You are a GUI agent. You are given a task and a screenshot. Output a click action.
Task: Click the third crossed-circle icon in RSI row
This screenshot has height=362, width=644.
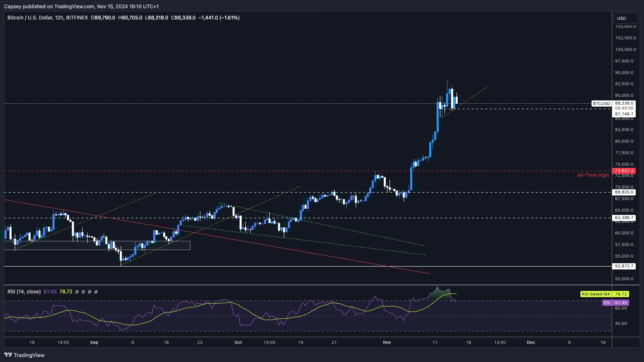click(90, 292)
